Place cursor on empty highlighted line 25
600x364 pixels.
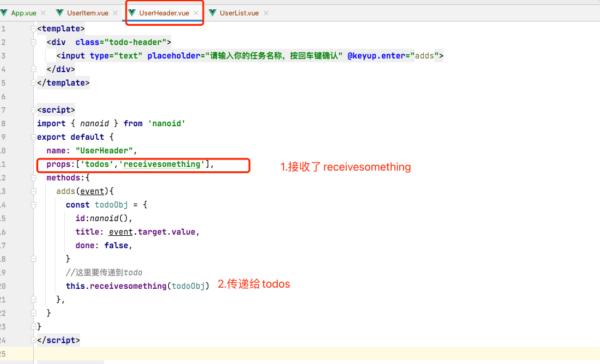coord(318,354)
